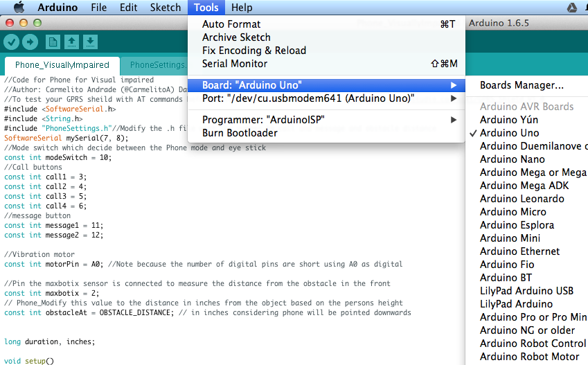The image size is (588, 365).
Task: Click the Google Drive menu bar icon
Action: tap(571, 8)
